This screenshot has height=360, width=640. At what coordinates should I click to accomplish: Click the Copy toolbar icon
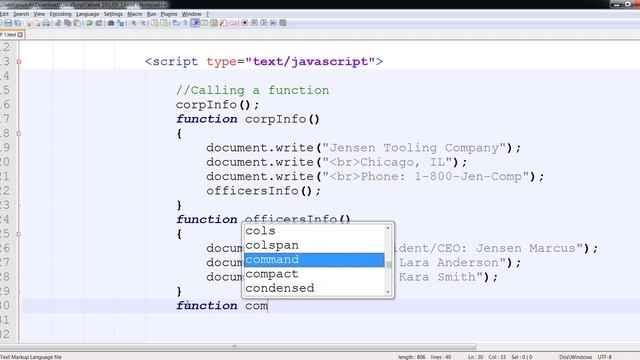tap(67, 23)
